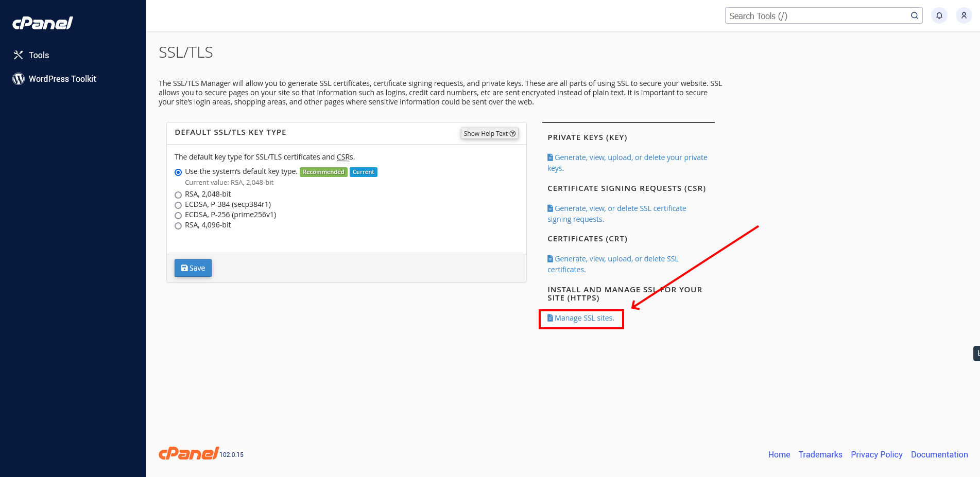Viewport: 980px width, 477px height.
Task: Select RSA, 2,048-bit radio option
Action: click(178, 195)
